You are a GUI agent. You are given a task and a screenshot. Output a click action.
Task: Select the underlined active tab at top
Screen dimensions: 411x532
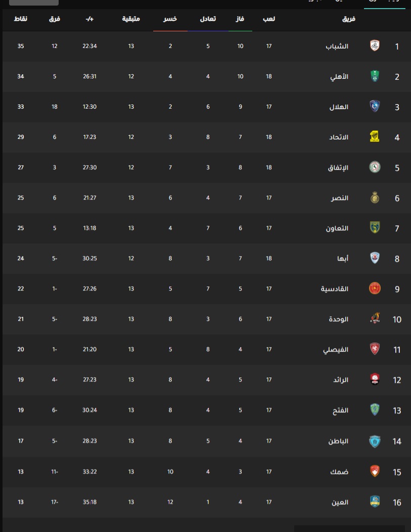point(385,3)
